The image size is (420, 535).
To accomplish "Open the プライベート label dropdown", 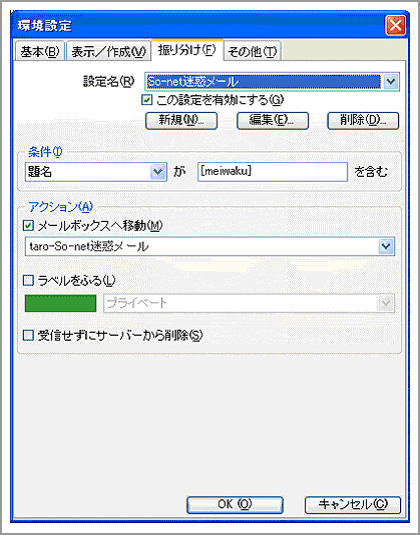I will pyautogui.click(x=249, y=303).
